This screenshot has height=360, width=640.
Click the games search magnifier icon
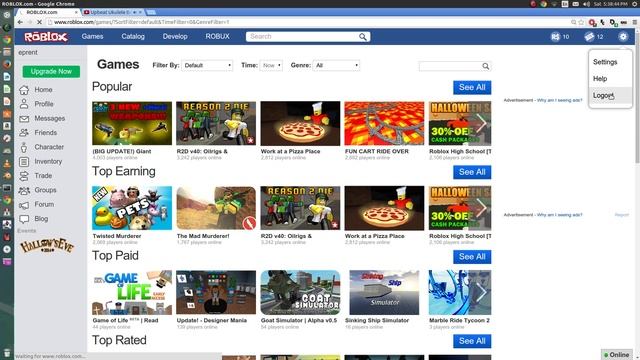tap(485, 66)
